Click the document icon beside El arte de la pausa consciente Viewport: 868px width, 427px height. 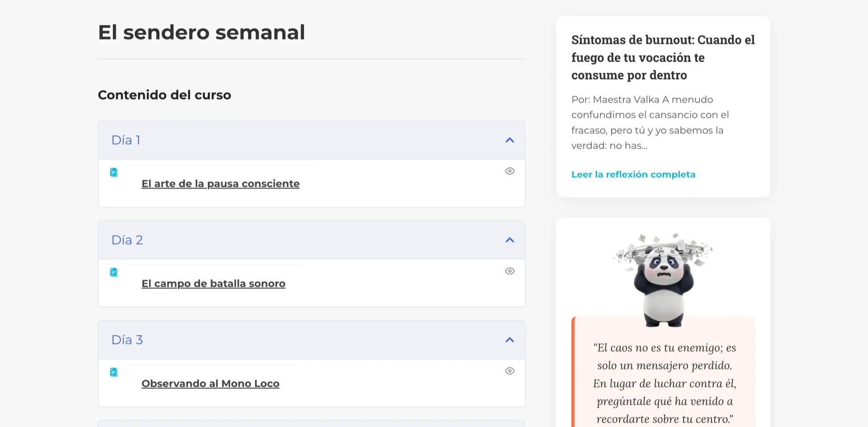[x=114, y=172]
